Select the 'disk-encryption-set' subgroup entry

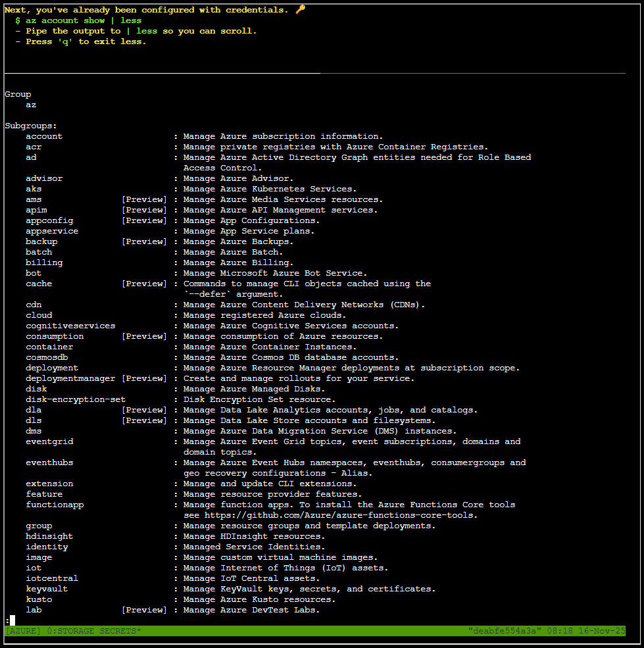[76, 399]
